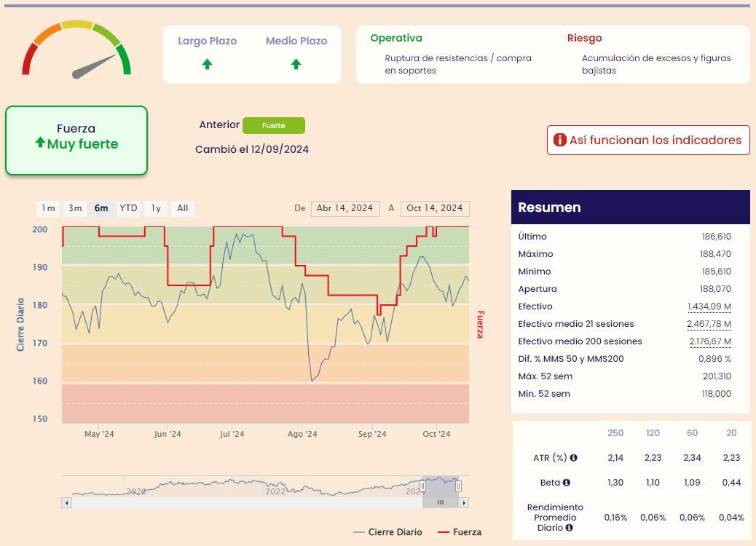This screenshot has width=756, height=546.
Task: Open Así funcionan los indicadores
Action: [x=648, y=141]
